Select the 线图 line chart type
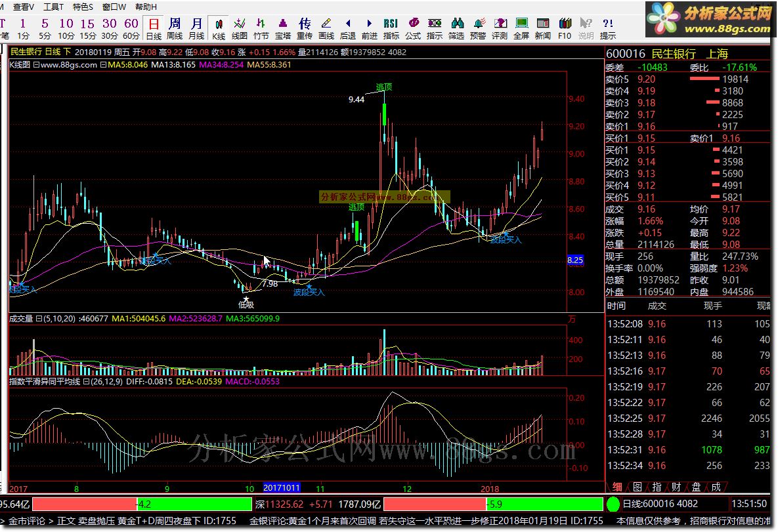Image resolution: width=778 pixels, height=532 pixels. (x=240, y=28)
